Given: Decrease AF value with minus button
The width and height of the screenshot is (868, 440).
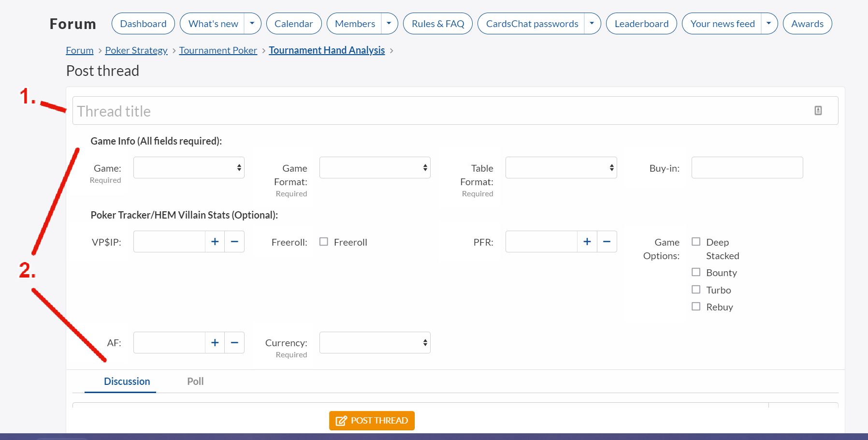Looking at the screenshot, I should point(234,343).
